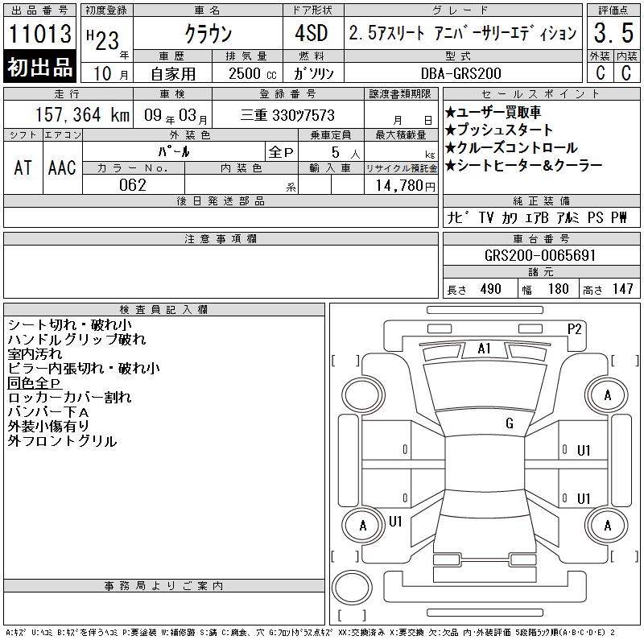Select the registration number 三重 330ツ7573
This screenshot has width=644, height=644.
pyautogui.click(x=287, y=115)
